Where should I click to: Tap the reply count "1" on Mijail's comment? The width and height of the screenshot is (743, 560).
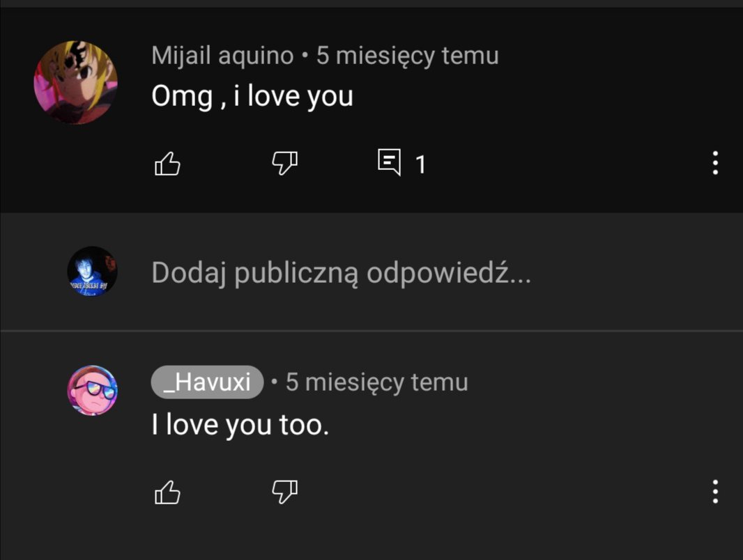tap(420, 165)
